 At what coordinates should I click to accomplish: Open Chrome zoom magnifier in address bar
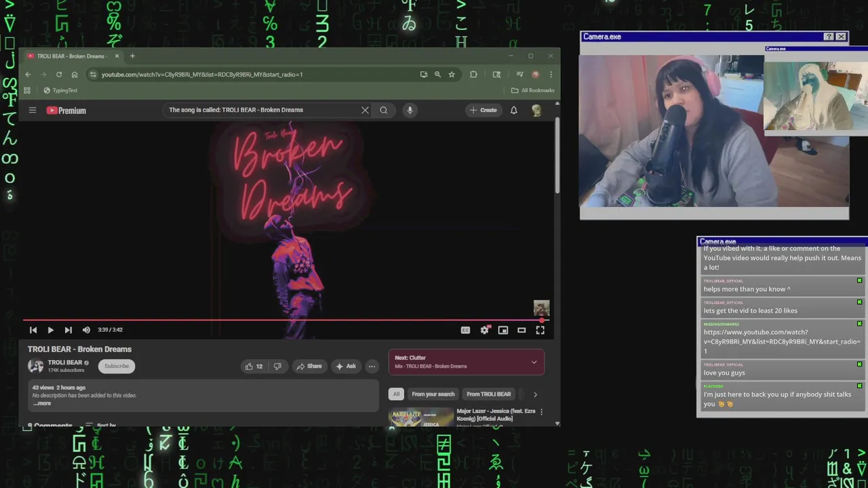pyautogui.click(x=437, y=75)
